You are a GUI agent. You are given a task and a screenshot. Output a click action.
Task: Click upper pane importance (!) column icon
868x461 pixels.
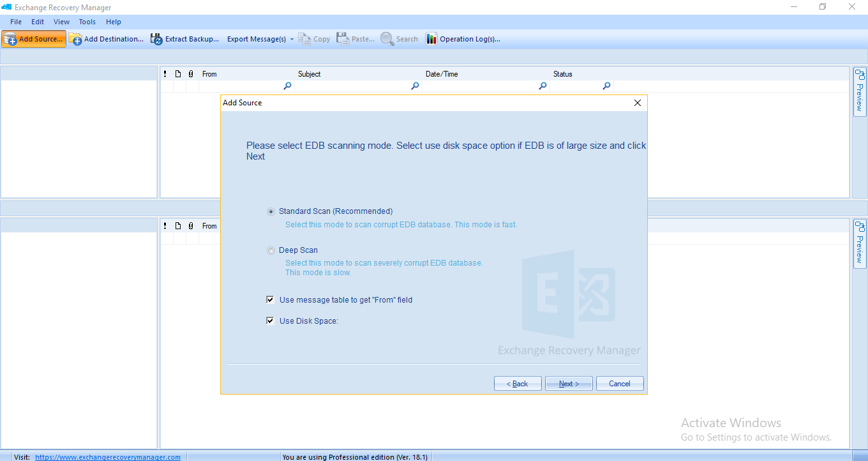pyautogui.click(x=165, y=74)
